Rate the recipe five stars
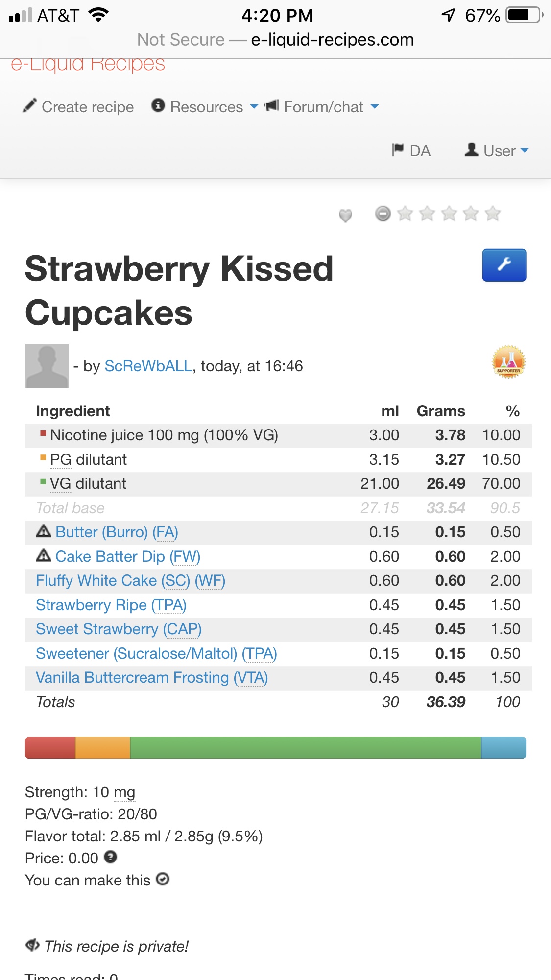Image resolution: width=551 pixels, height=980 pixels. (x=493, y=214)
